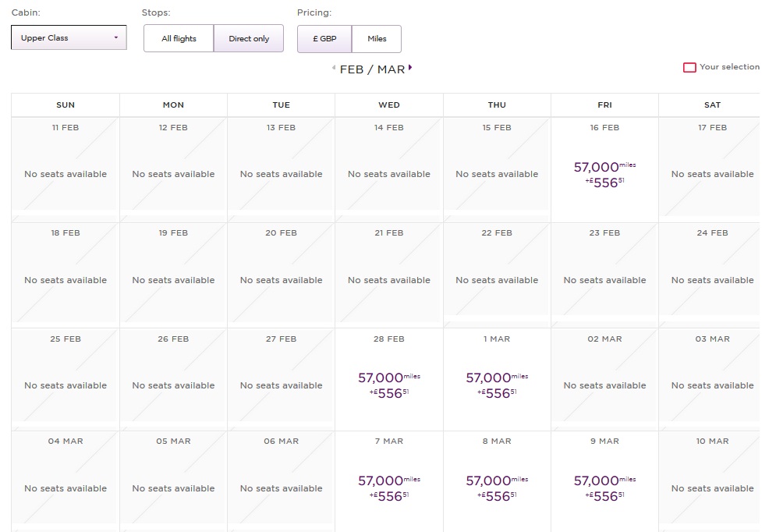The height and width of the screenshot is (532, 776).
Task: Click the FRI column header
Action: pos(604,105)
